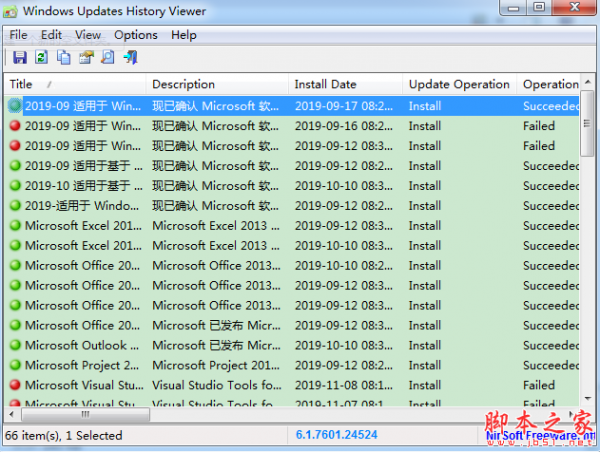The height and width of the screenshot is (452, 600).
Task: Select the 2019-09 适用于基于 row title
Action: pyautogui.click(x=83, y=166)
